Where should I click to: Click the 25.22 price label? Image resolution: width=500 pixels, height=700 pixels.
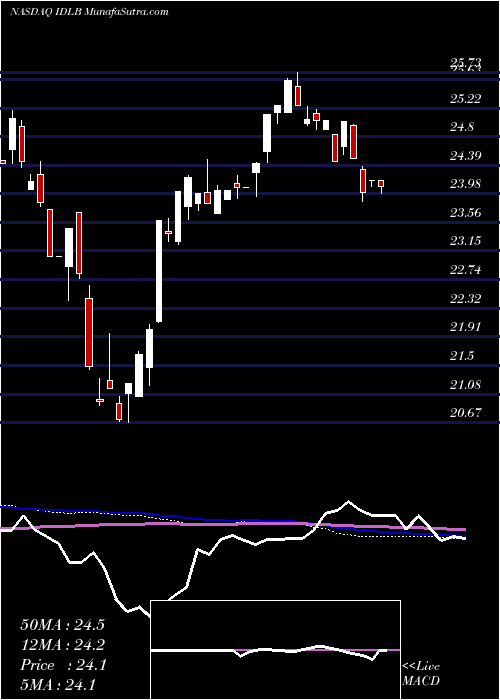[x=466, y=99]
